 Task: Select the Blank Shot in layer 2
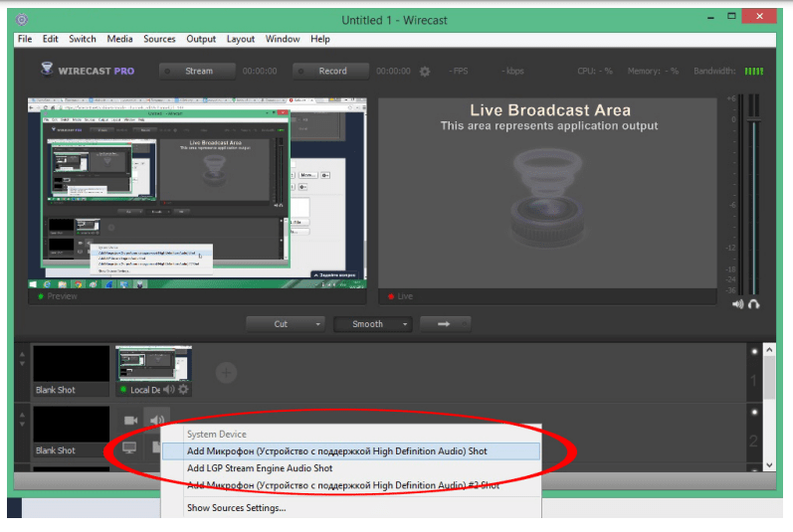click(72, 432)
